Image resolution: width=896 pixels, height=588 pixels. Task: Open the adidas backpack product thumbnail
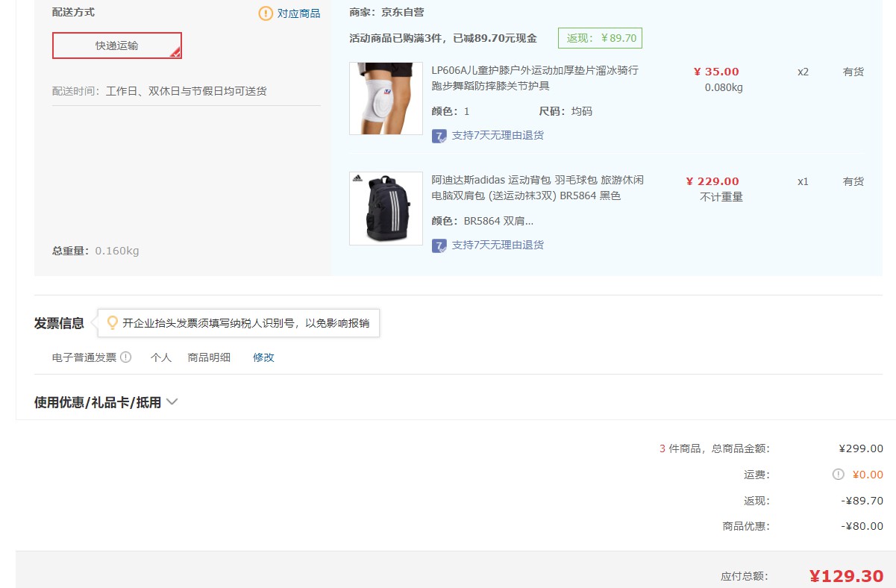386,208
